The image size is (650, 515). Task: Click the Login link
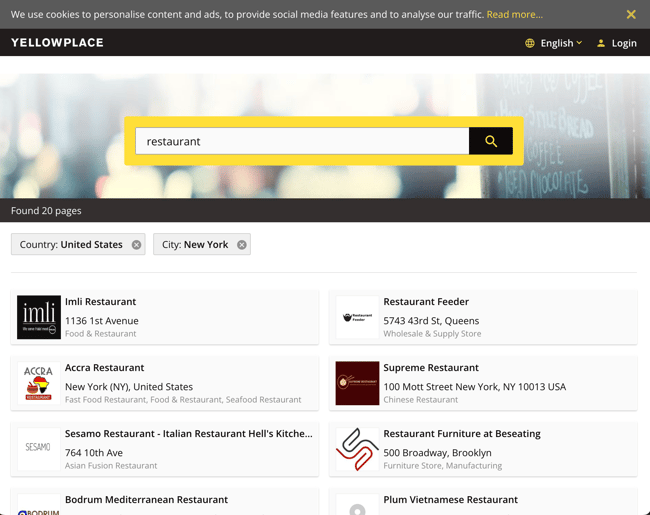tap(617, 43)
